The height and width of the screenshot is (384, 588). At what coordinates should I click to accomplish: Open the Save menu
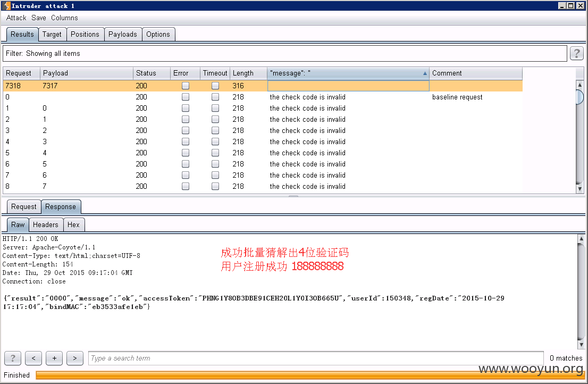tap(39, 18)
